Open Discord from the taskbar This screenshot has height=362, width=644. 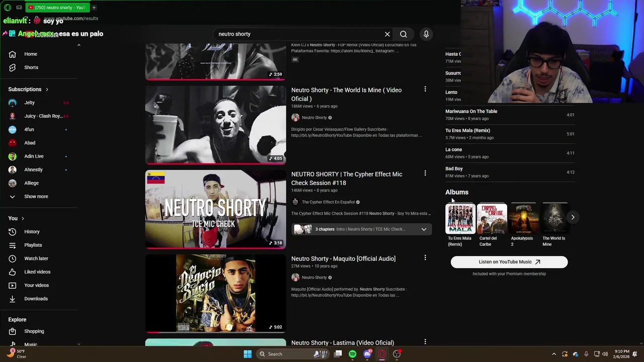tap(367, 354)
